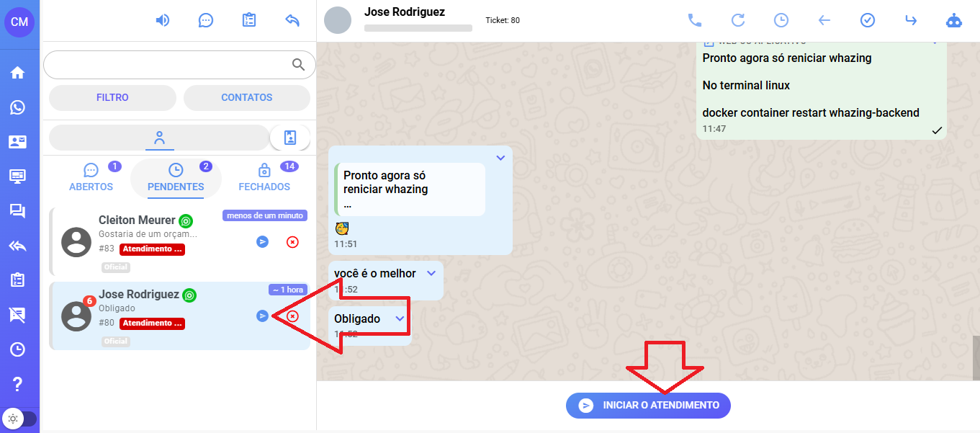The image size is (980, 433).
Task: Click the phone call icon in chat header
Action: (694, 20)
